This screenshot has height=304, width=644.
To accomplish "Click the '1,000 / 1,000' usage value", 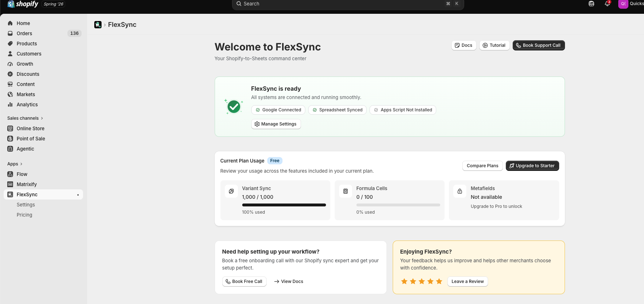I will click(x=258, y=197).
